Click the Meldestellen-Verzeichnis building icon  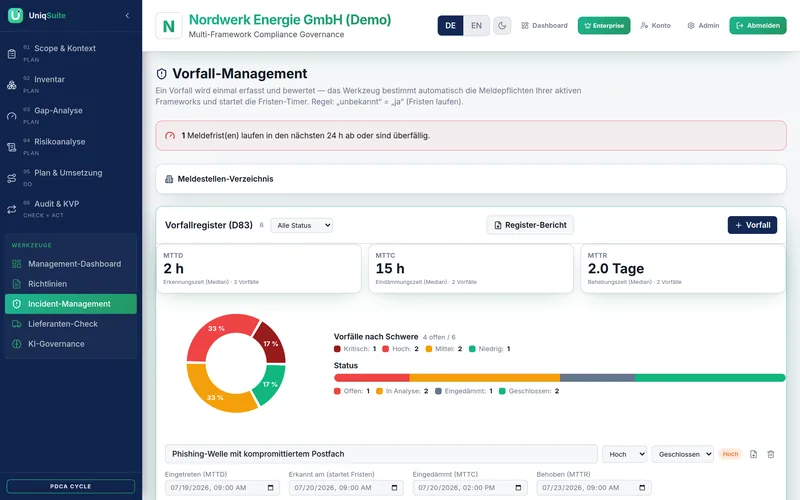click(x=169, y=179)
